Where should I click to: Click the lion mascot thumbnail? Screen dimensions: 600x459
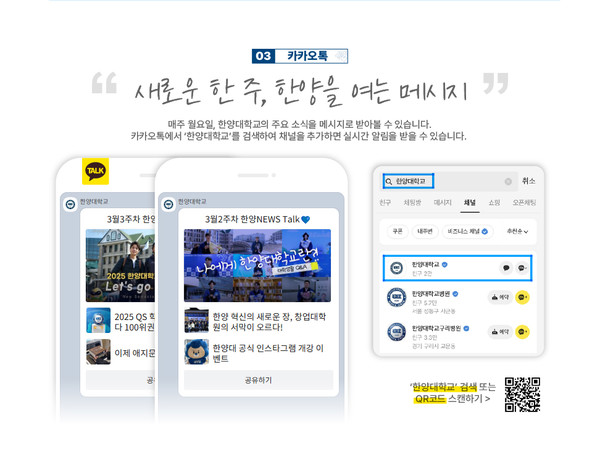(x=196, y=352)
